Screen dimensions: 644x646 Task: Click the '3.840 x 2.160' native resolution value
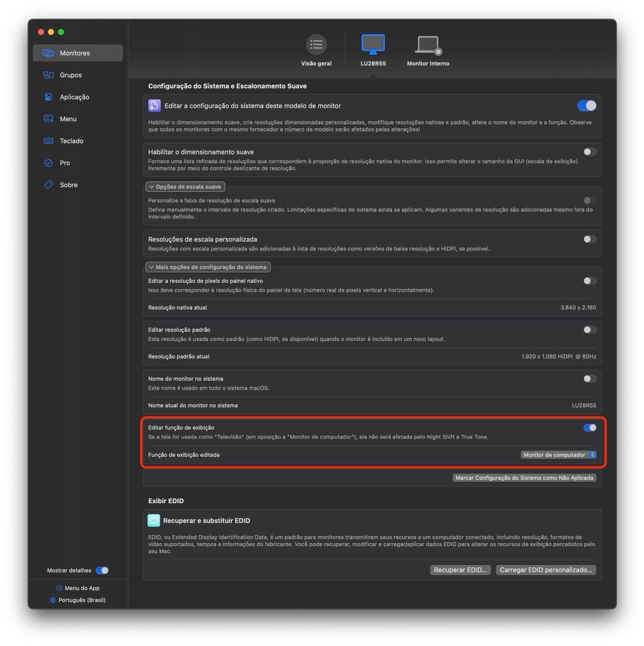pos(578,307)
